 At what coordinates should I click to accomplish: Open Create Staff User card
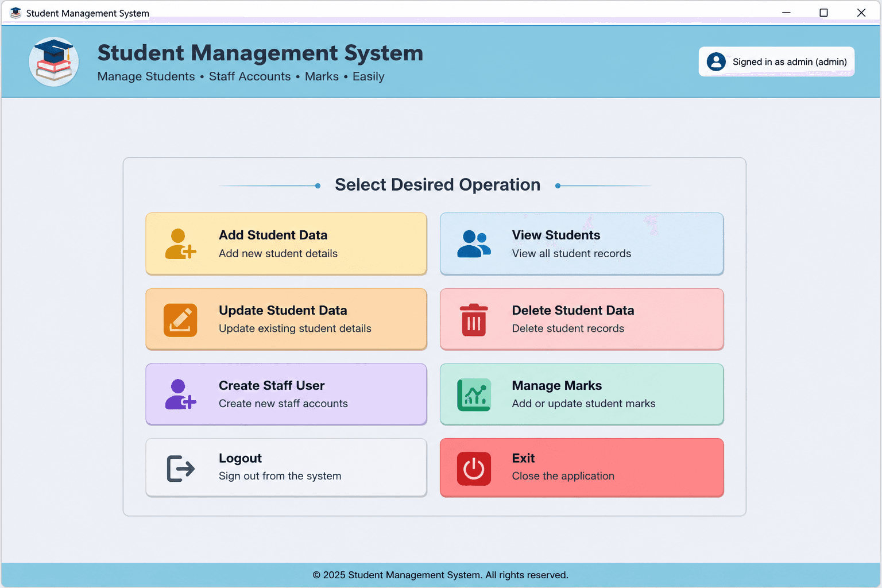(286, 394)
